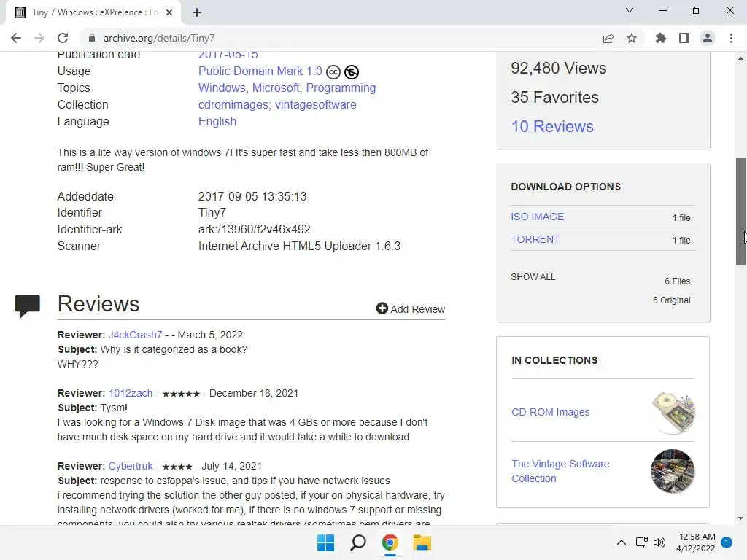
Task: Open the Chrome three-dot menu
Action: pos(731,38)
